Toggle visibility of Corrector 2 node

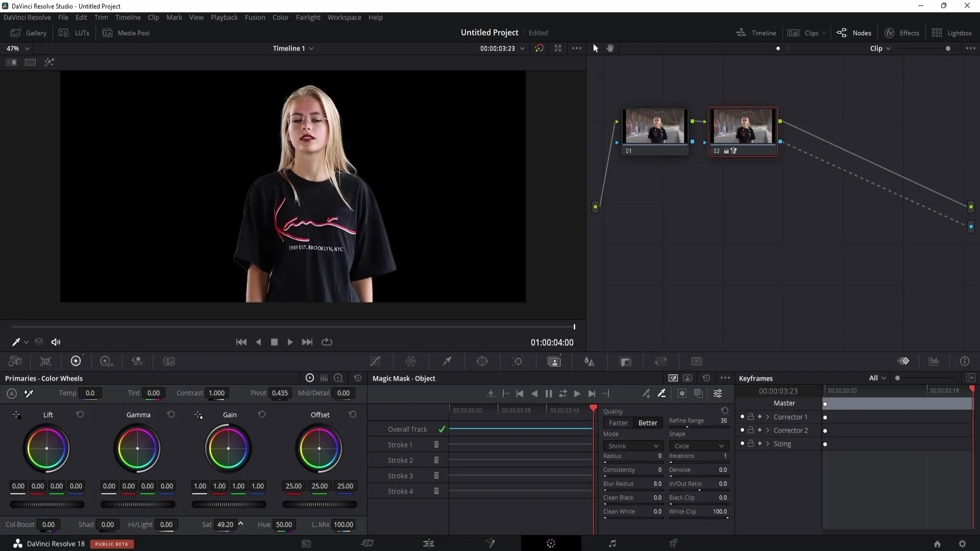743,431
